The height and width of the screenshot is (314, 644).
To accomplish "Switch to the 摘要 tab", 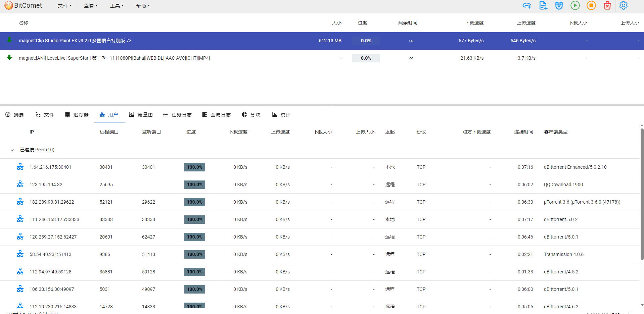I will coord(15,115).
